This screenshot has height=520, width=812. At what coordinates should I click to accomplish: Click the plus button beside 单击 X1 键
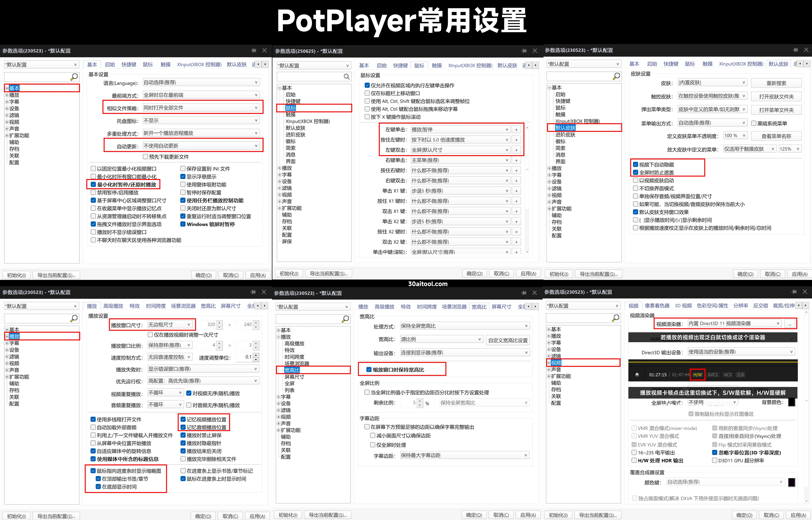(x=516, y=191)
